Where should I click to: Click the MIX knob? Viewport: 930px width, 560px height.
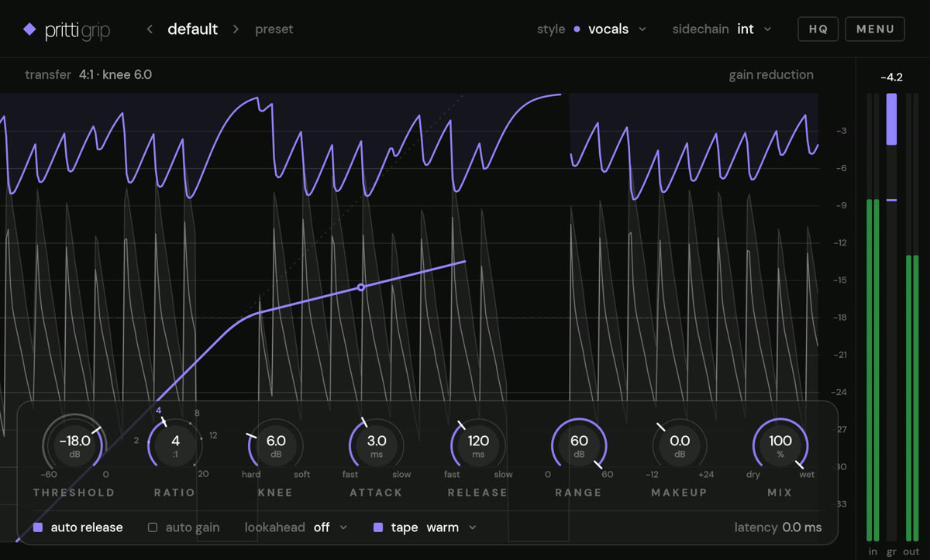pos(780,446)
